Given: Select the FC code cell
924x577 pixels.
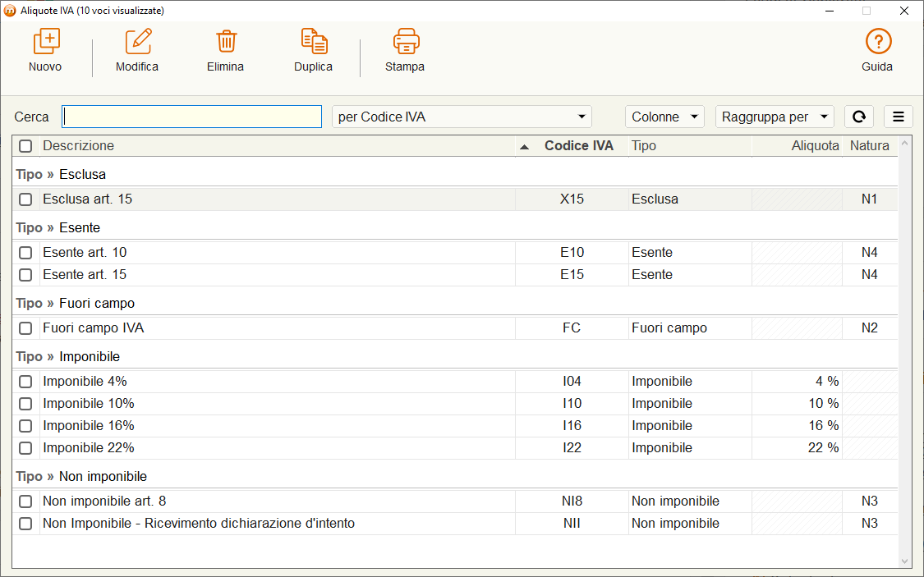Looking at the screenshot, I should [x=572, y=328].
